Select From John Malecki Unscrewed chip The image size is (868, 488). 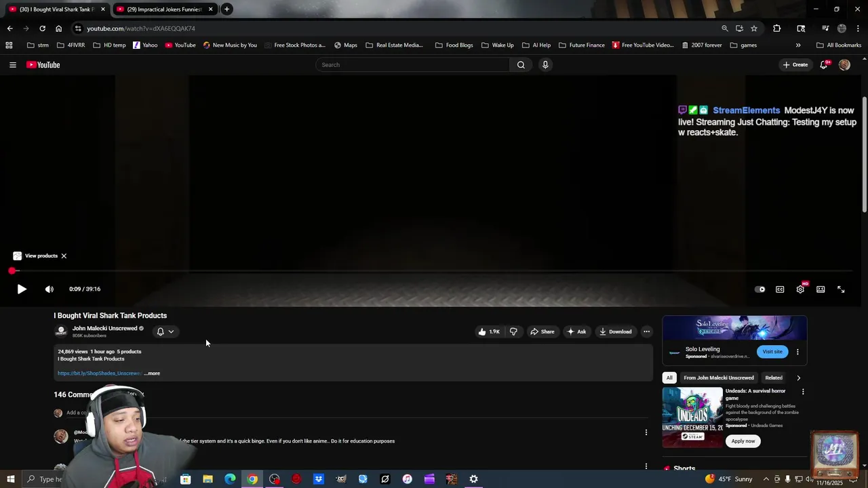click(x=719, y=378)
